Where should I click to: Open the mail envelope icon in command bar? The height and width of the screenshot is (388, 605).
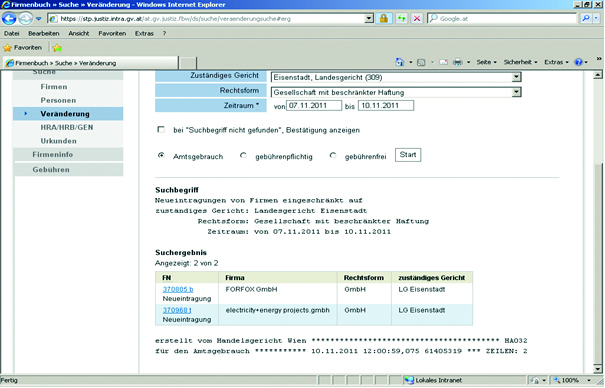pos(443,62)
